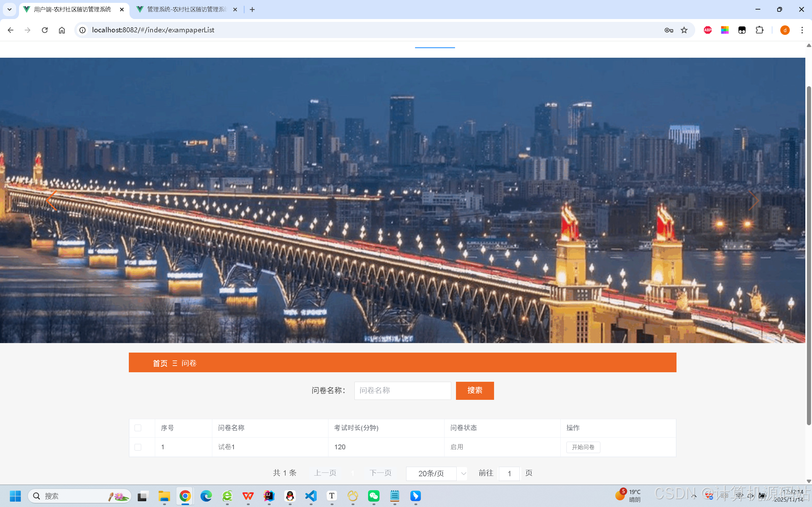Open a new browser tab
Screen dimensions: 812x507
coord(252,10)
